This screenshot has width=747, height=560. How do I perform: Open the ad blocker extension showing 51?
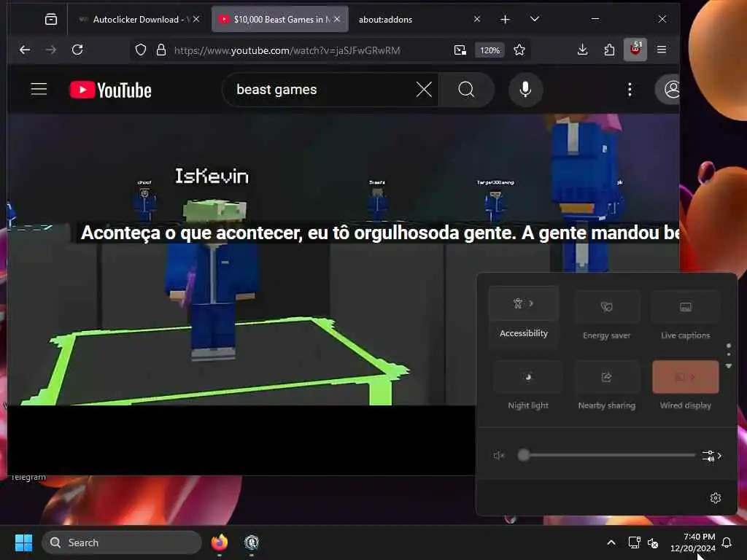[635, 50]
